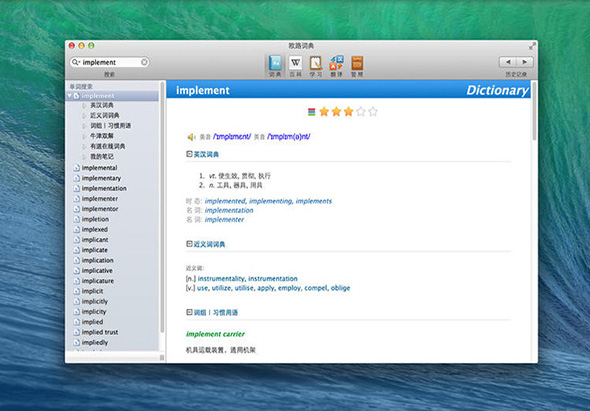Click the document icon beside implementation
Screen dimensions: 590x411
click(x=76, y=188)
